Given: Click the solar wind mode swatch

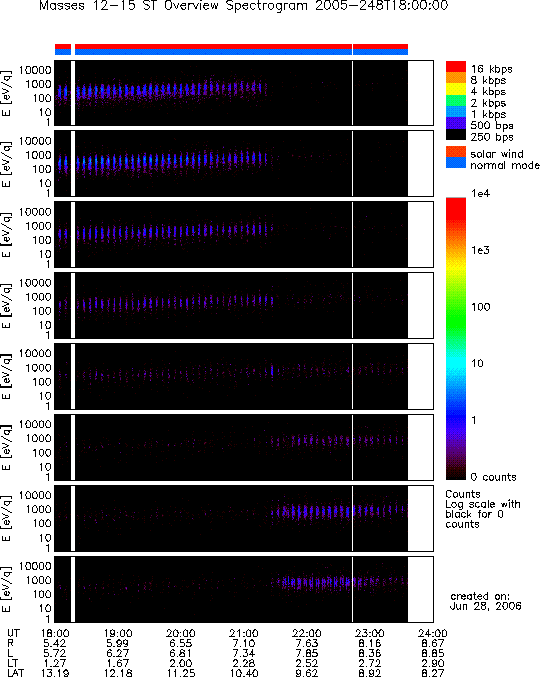Looking at the screenshot, I should tap(456, 152).
